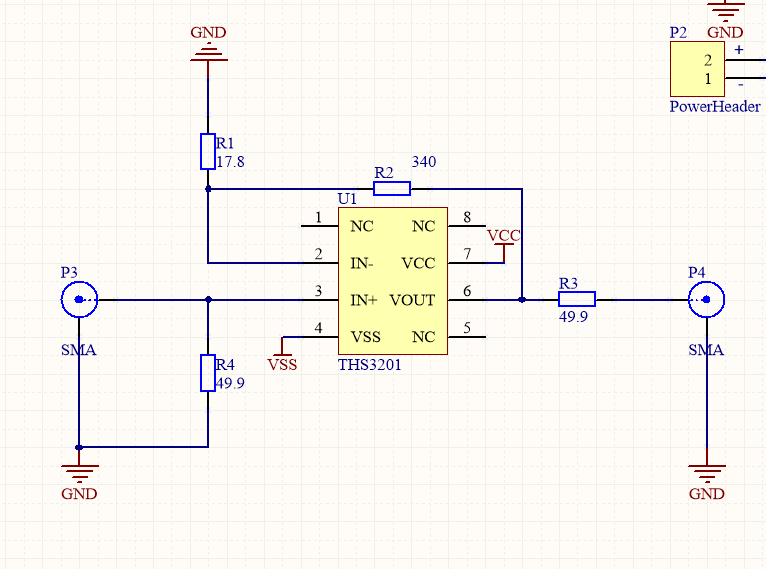The width and height of the screenshot is (766, 569).
Task: Select the PowerHeader comment label
Action: pos(715,106)
